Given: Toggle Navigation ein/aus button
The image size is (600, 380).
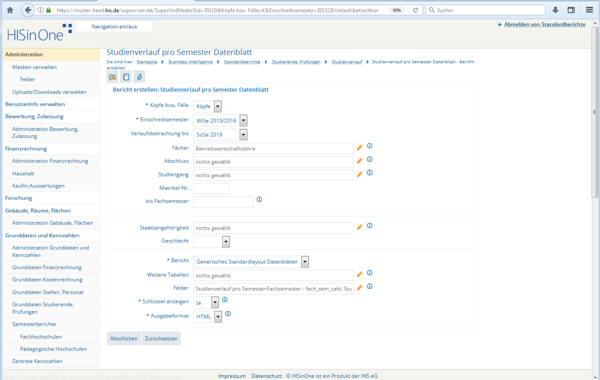Looking at the screenshot, I should [x=114, y=26].
